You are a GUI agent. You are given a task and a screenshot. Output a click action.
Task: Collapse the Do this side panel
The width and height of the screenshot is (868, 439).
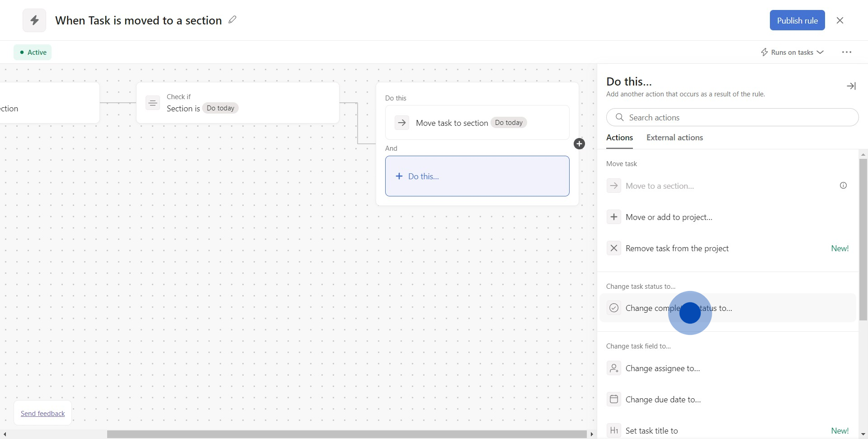851,86
